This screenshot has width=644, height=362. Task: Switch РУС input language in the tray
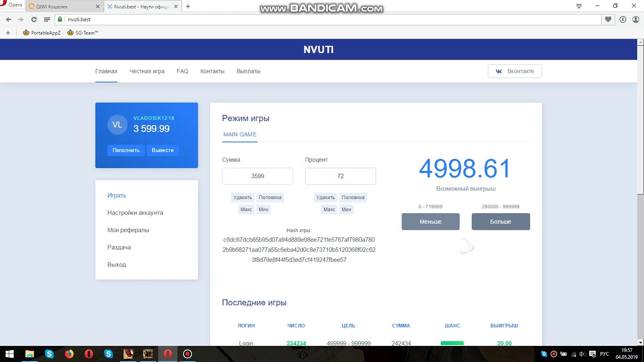[x=604, y=354]
